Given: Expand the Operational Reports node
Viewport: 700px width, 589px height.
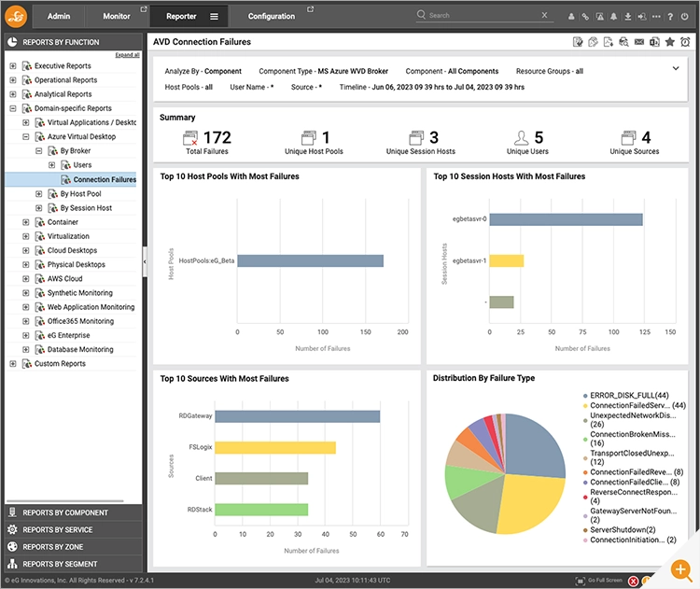Looking at the screenshot, I should click(x=13, y=80).
